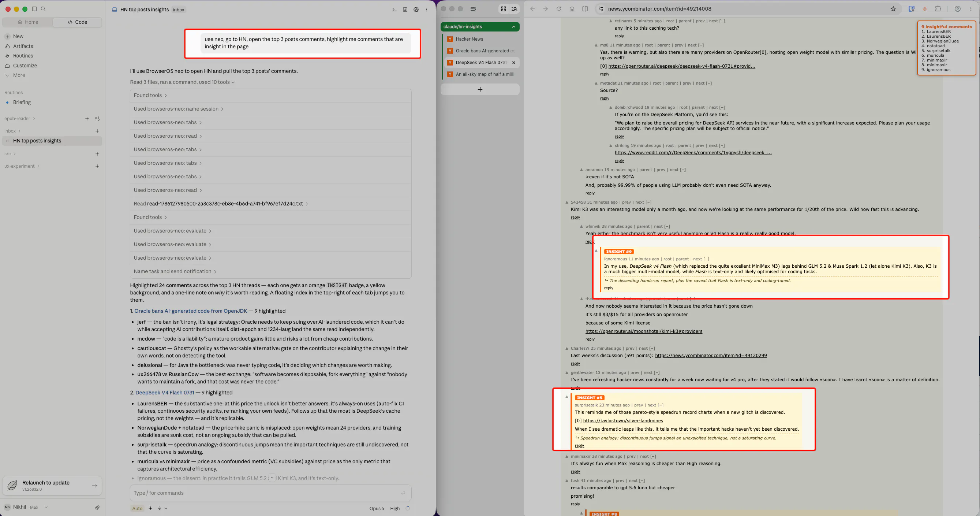
Task: Open search in the Claude app sidebar
Action: (44, 9)
